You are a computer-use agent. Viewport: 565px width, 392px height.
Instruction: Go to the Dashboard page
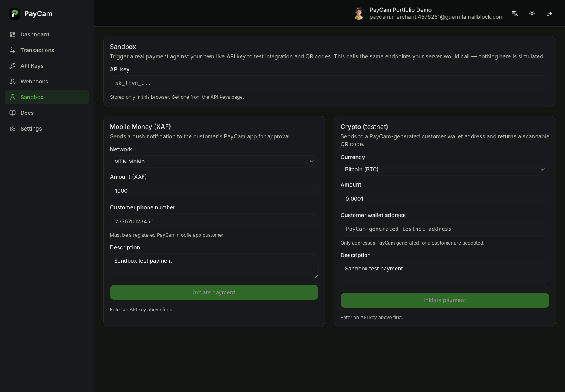point(47,34)
